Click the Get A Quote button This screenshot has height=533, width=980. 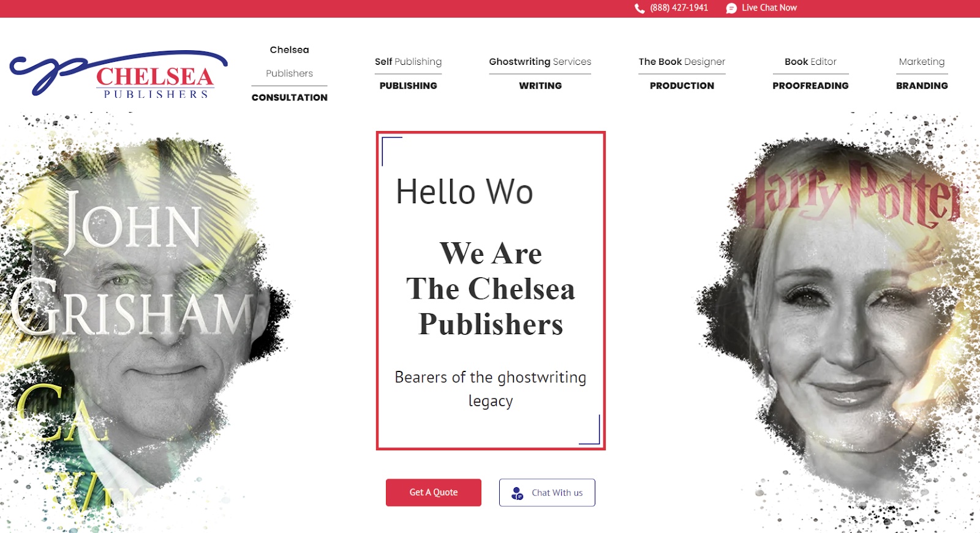click(434, 493)
